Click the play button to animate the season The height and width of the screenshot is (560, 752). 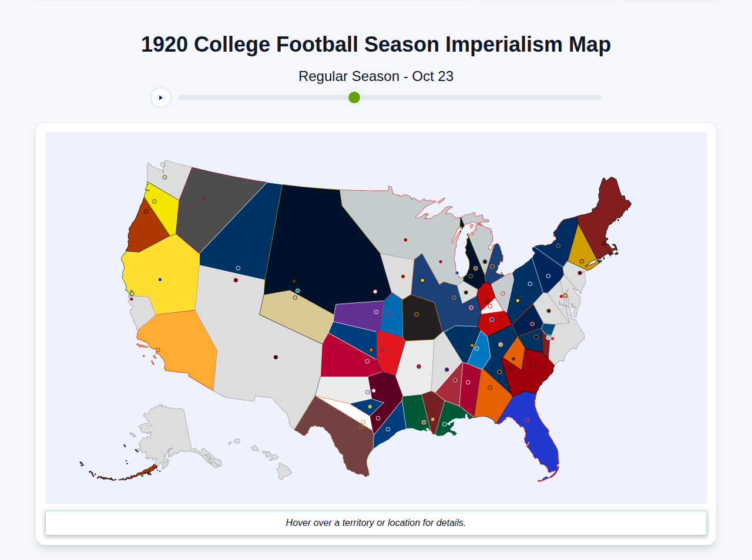pos(161,97)
